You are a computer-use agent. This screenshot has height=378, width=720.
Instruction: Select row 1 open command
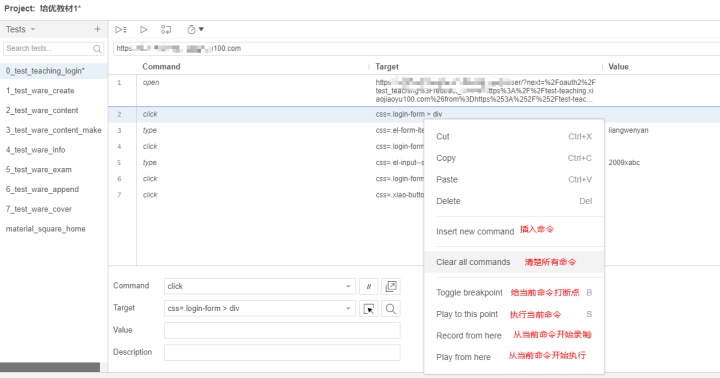coord(414,90)
